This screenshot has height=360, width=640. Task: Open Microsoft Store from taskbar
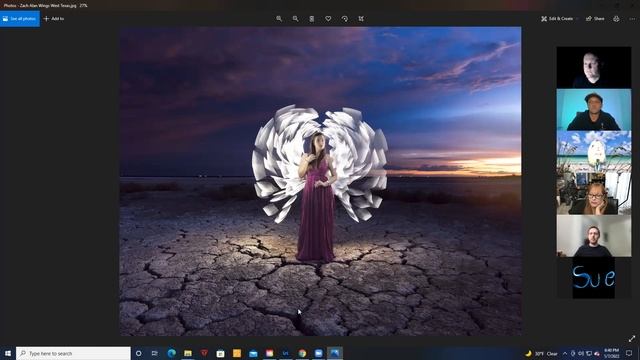point(220,353)
